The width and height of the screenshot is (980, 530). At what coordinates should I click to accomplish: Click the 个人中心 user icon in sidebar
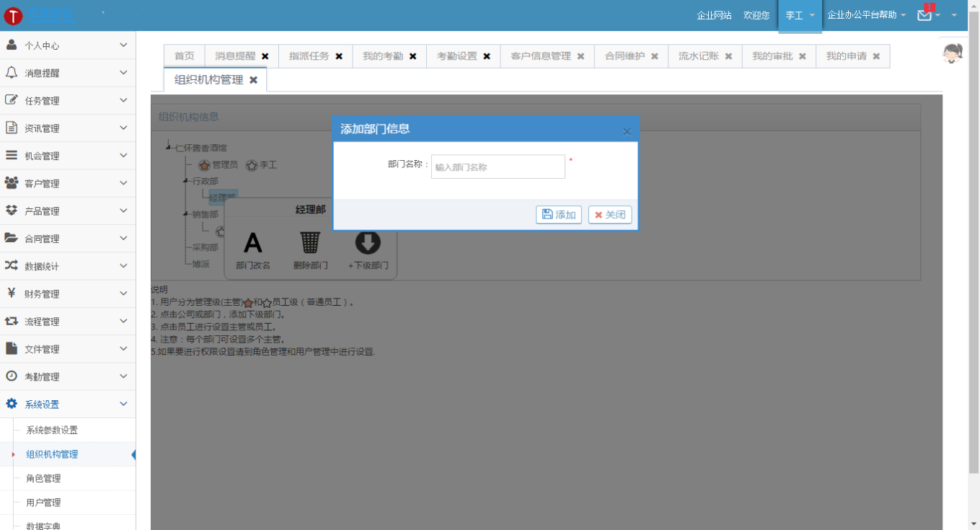[x=12, y=45]
